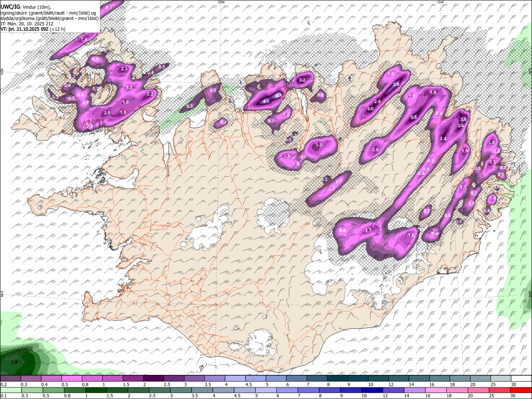
Task: Click the 1.9 value in the green rain area
Action: click(x=15, y=362)
